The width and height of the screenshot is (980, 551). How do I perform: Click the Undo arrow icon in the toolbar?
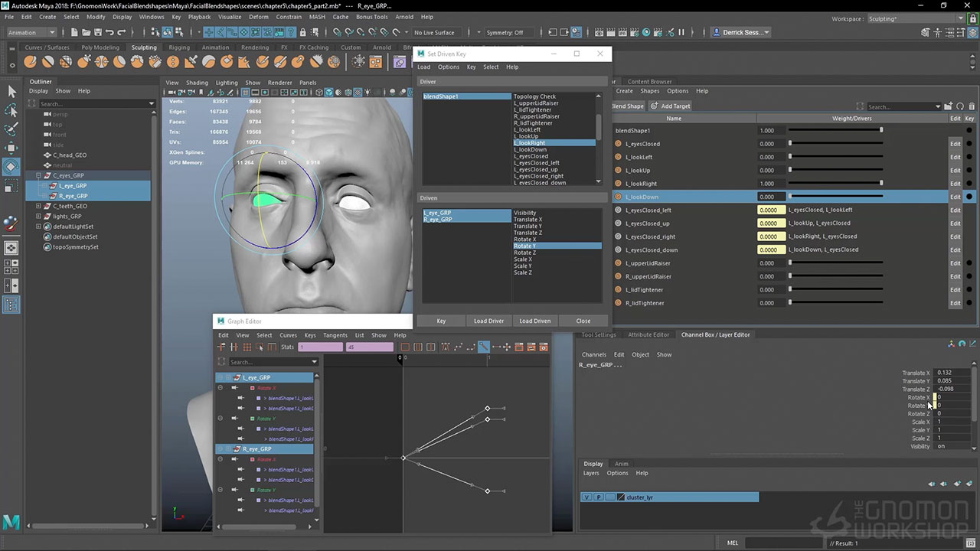point(109,32)
